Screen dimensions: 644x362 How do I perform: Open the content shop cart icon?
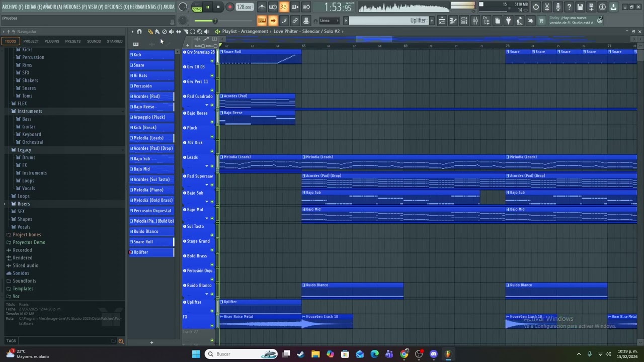[541, 21]
